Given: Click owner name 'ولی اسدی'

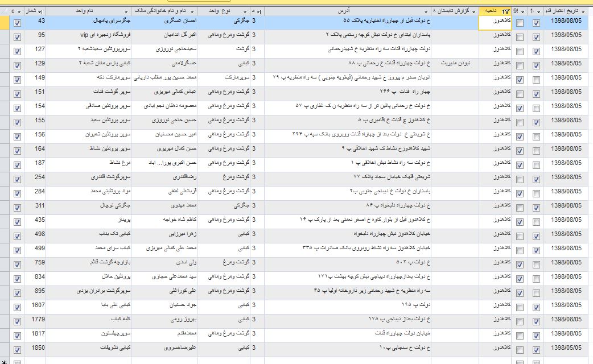Looking at the screenshot, I should (187, 262).
